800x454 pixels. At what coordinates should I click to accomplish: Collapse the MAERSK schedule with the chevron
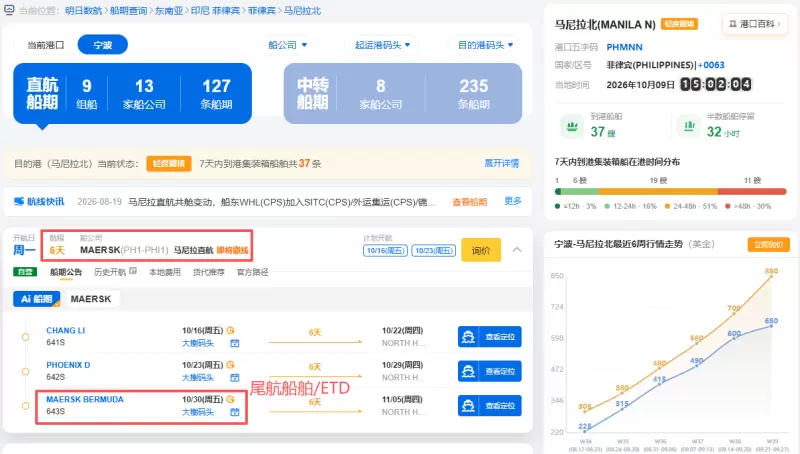pos(517,249)
